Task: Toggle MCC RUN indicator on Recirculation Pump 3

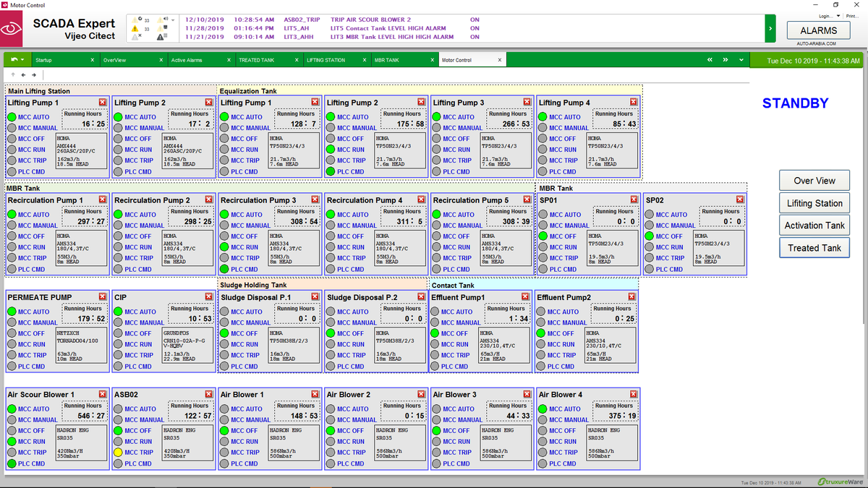Action: pos(225,247)
